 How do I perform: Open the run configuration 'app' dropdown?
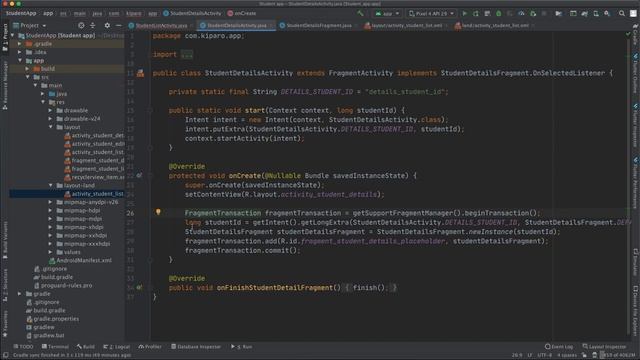click(x=387, y=13)
